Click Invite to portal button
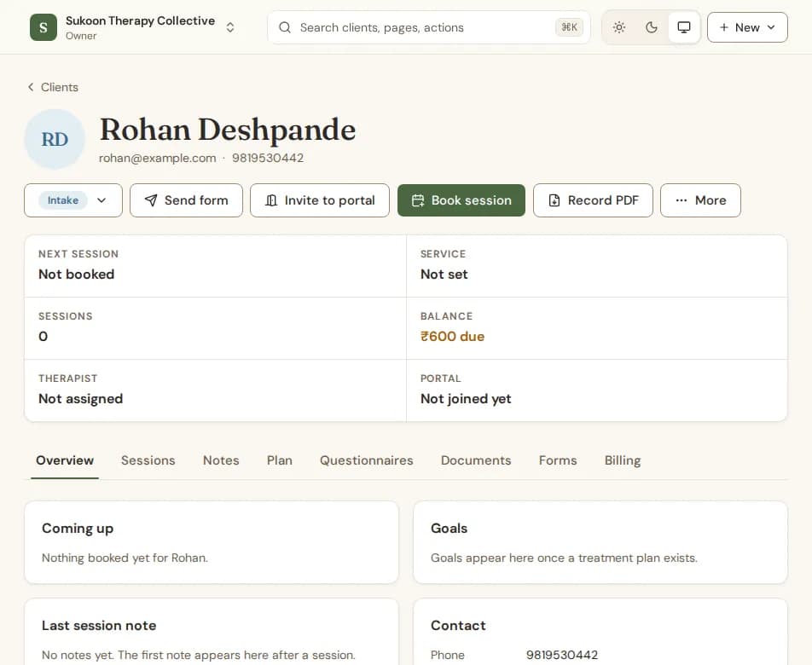Image resolution: width=812 pixels, height=665 pixels. [x=320, y=200]
